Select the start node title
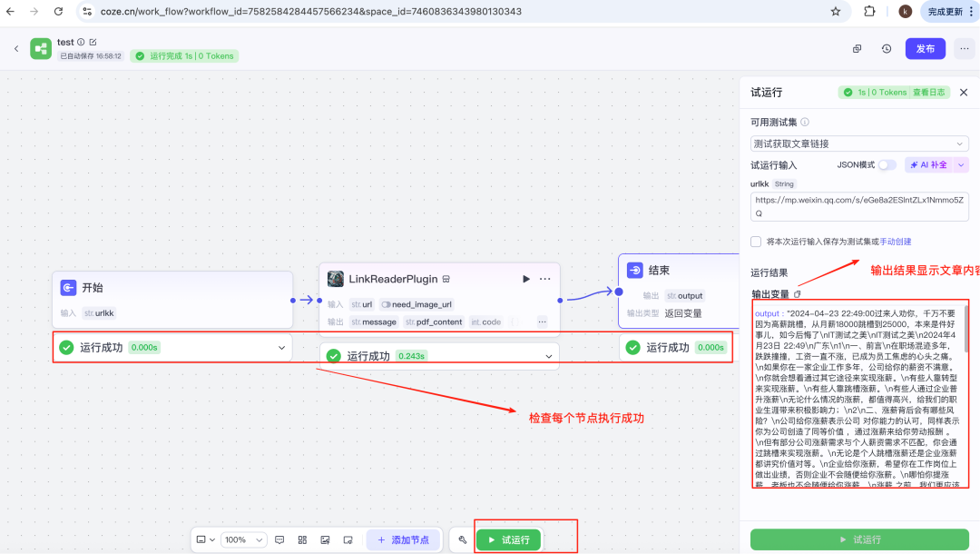Viewport: 980px width, 554px height. 93,288
